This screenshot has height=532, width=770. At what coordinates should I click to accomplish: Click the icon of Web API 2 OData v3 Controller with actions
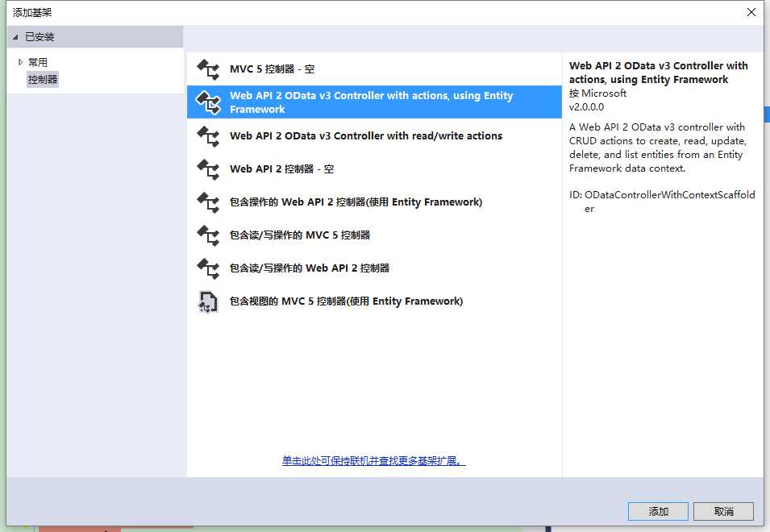(x=208, y=102)
